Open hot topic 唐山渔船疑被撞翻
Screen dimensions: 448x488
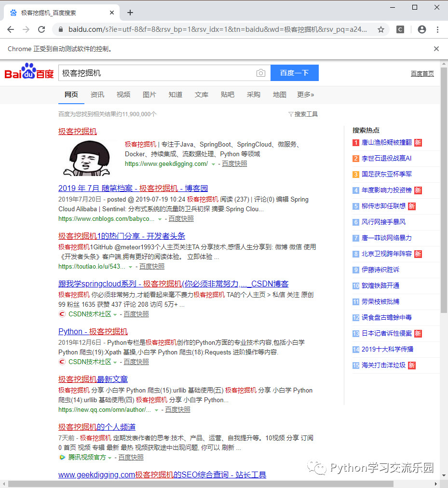pos(387,143)
